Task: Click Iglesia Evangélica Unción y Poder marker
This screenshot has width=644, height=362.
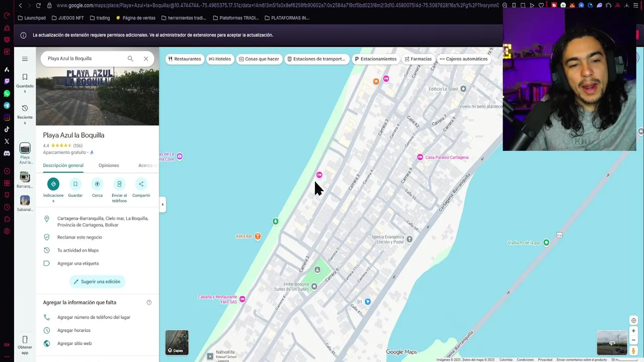Action: point(410,239)
